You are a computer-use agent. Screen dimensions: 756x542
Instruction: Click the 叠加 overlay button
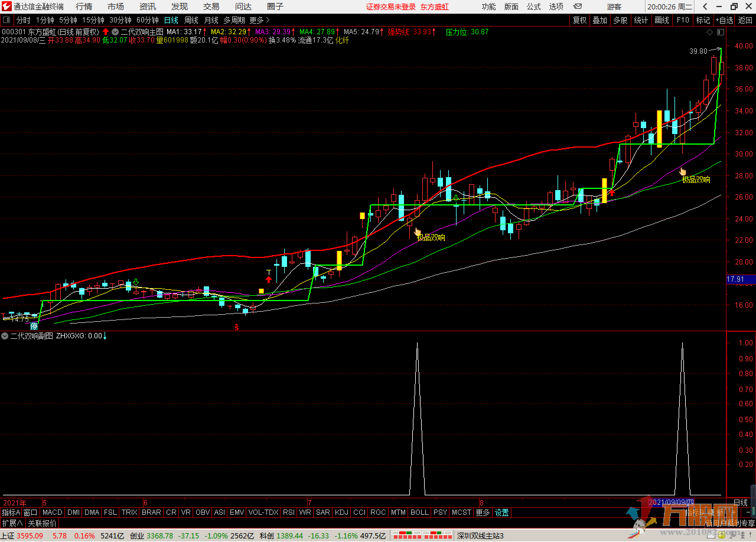coord(599,19)
